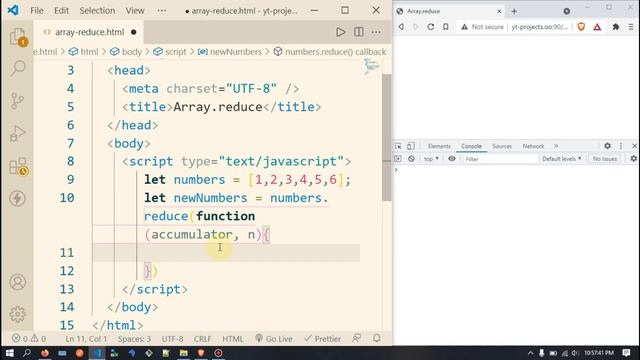This screenshot has width=640, height=360.
Task: Select the newNumbers breadcrumb item
Action: pos(230,52)
